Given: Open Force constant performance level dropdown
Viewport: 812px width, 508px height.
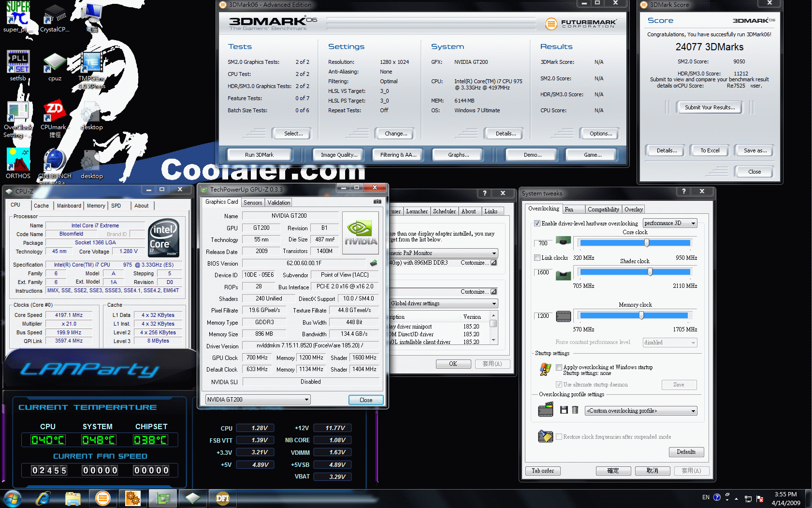Looking at the screenshot, I should pyautogui.click(x=670, y=343).
